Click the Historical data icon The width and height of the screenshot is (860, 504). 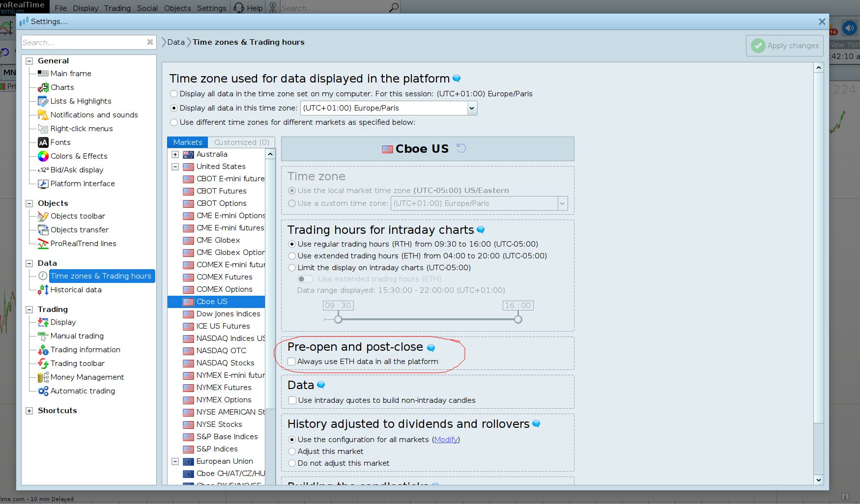pos(43,290)
